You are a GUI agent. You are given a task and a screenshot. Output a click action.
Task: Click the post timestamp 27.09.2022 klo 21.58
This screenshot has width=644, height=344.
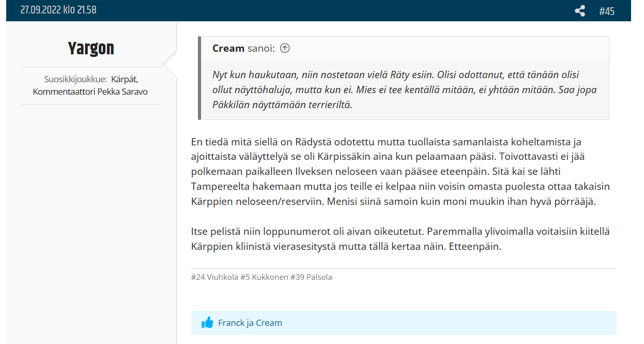click(58, 10)
